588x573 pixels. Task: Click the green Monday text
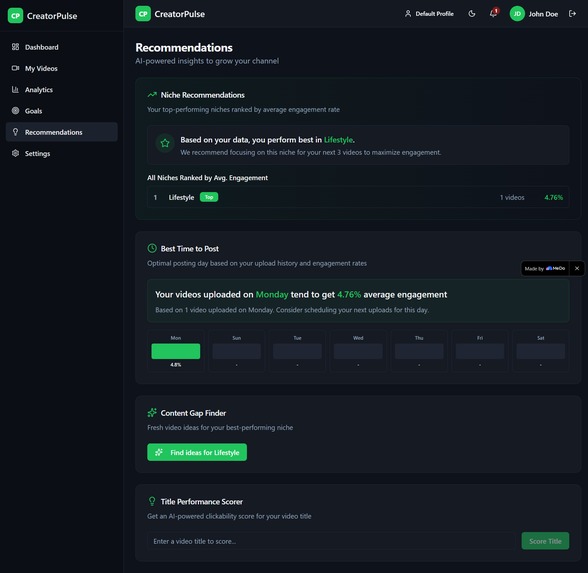coord(272,295)
